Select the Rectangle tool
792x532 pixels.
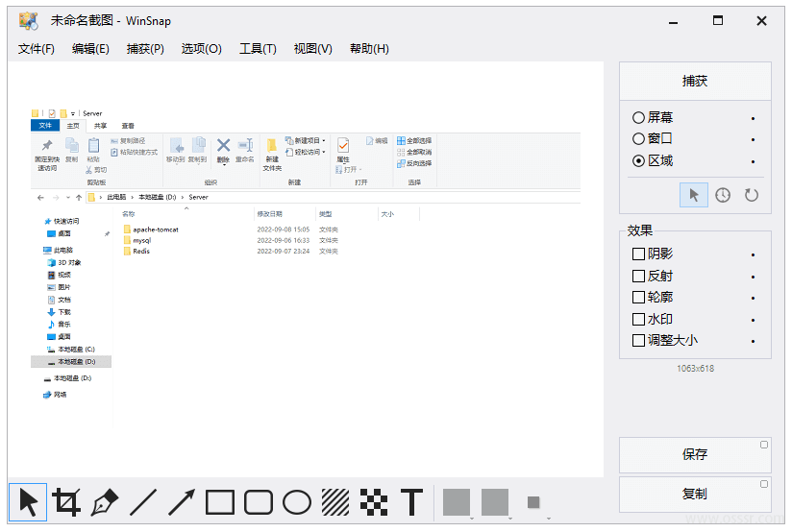tap(220, 501)
